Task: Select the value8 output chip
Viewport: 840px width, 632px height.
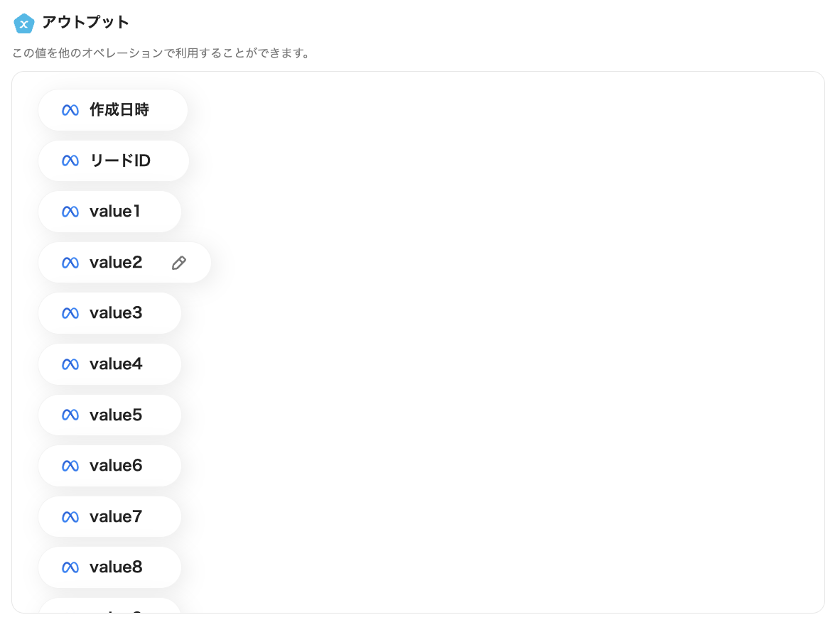Action: click(110, 567)
